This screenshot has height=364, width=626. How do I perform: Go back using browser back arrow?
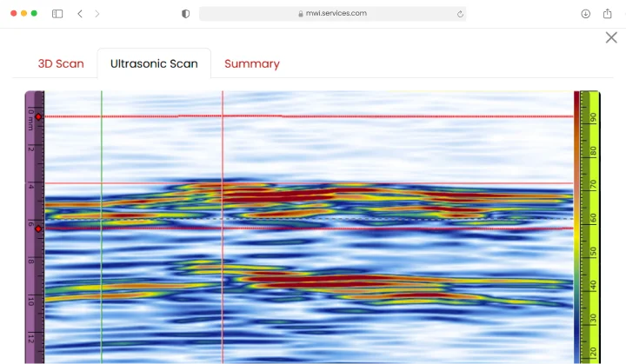coord(80,14)
